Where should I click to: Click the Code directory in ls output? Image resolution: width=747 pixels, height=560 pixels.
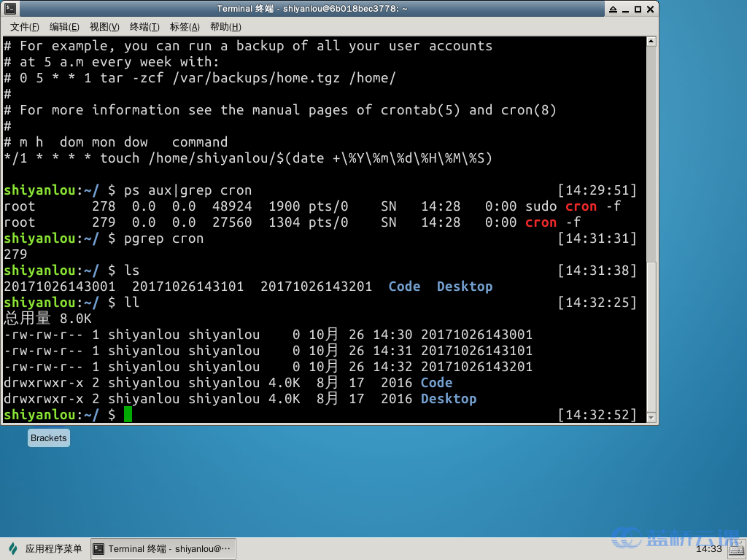point(404,287)
